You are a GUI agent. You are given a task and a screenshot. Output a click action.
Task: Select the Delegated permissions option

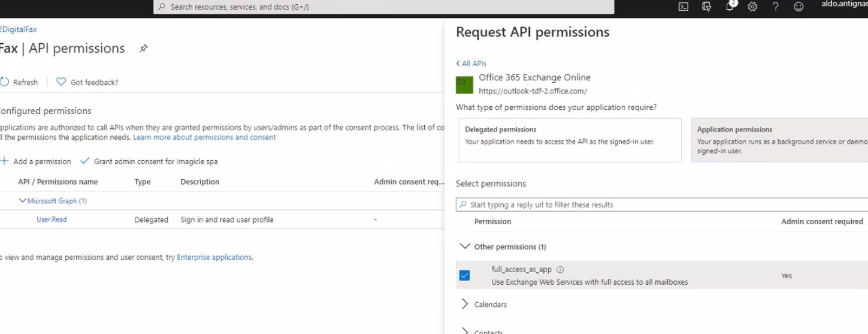tap(570, 140)
